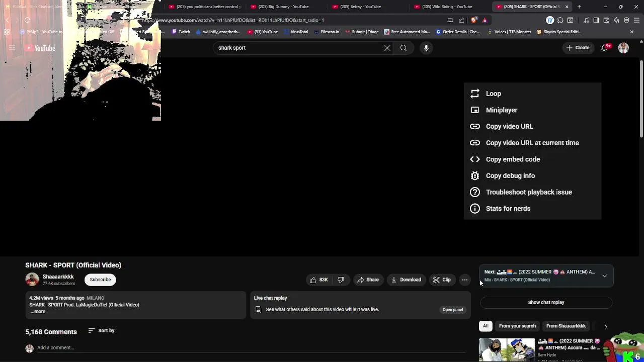644x362 pixels.
Task: Create a Clip of the video
Action: 442,280
